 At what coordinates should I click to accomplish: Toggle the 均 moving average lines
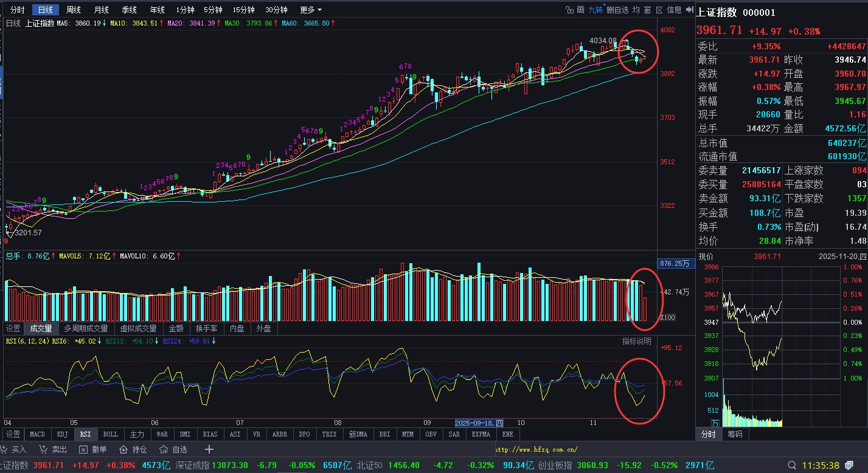pyautogui.click(x=636, y=10)
